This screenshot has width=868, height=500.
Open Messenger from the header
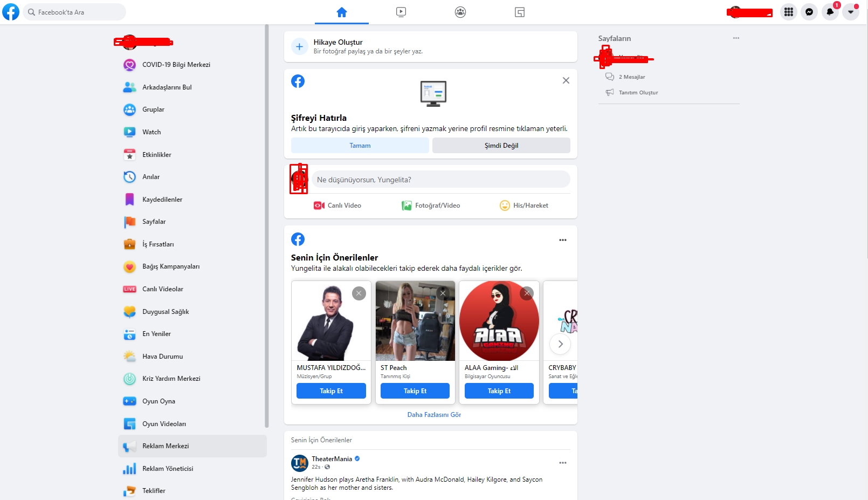point(809,12)
